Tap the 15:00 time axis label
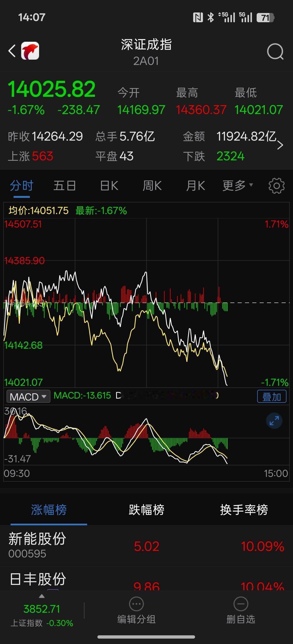Screen dimensions: 293x644 pyautogui.click(x=276, y=473)
